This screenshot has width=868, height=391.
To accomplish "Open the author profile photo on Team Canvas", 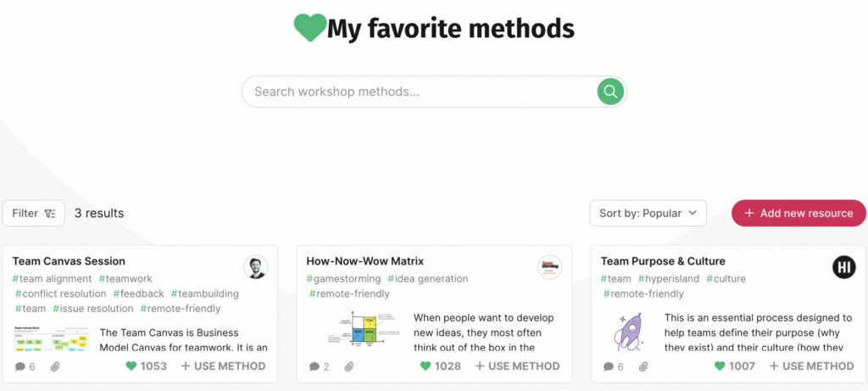I will point(256,267).
